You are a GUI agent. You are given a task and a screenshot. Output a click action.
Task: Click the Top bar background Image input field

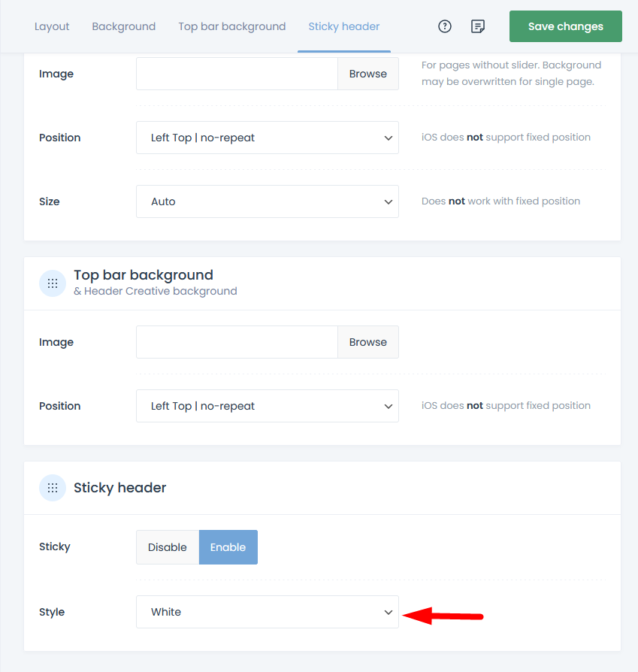pos(237,342)
